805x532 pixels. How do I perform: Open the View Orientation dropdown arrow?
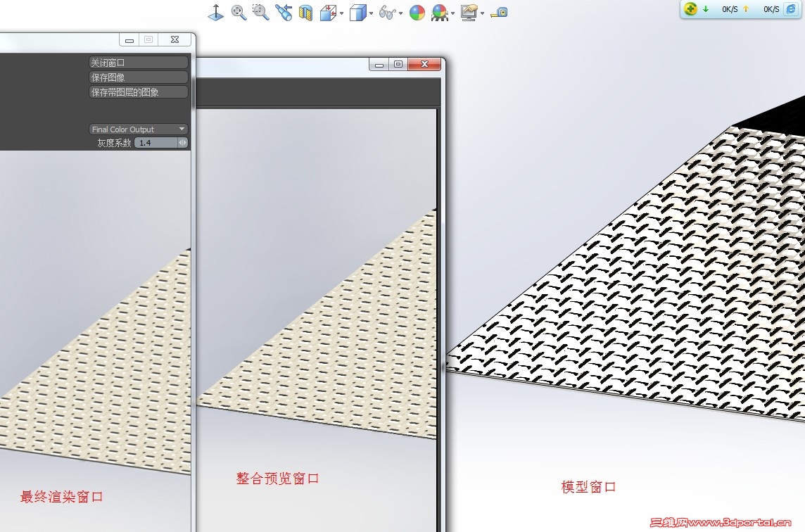pyautogui.click(x=342, y=13)
